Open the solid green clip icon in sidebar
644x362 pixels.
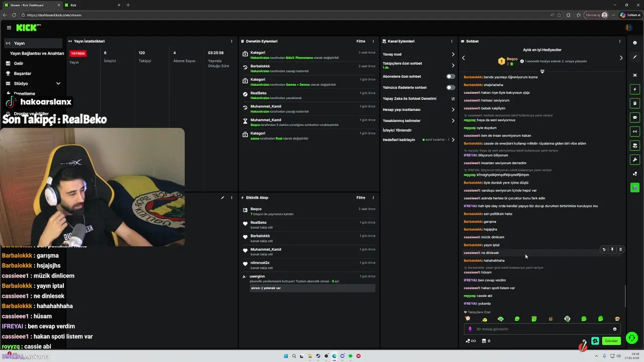pos(635,188)
